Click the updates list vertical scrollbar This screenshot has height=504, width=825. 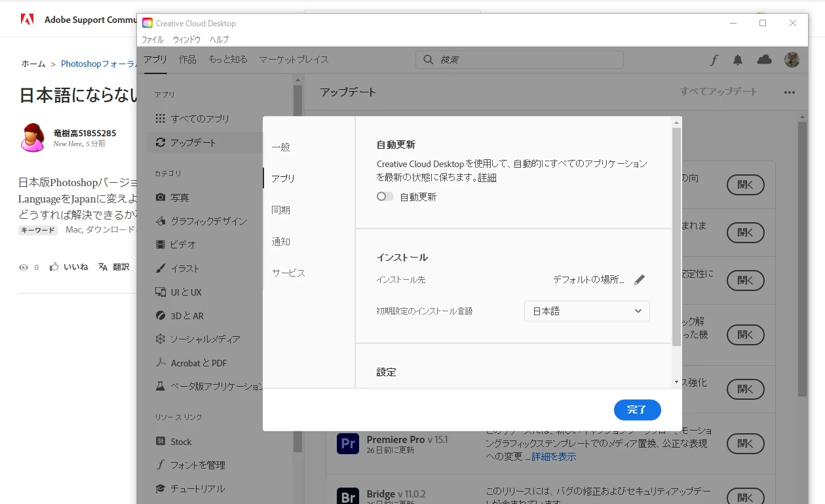[x=802, y=259]
